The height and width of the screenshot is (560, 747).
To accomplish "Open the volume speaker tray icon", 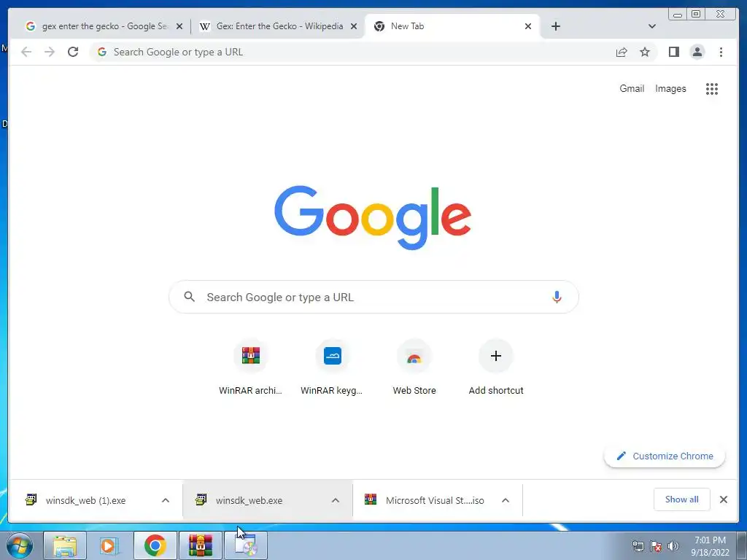I will (673, 546).
